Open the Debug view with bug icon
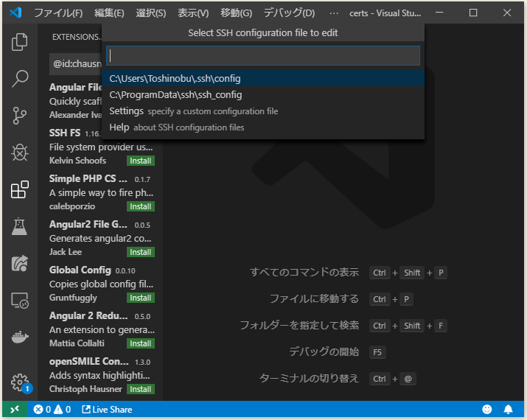 19,153
